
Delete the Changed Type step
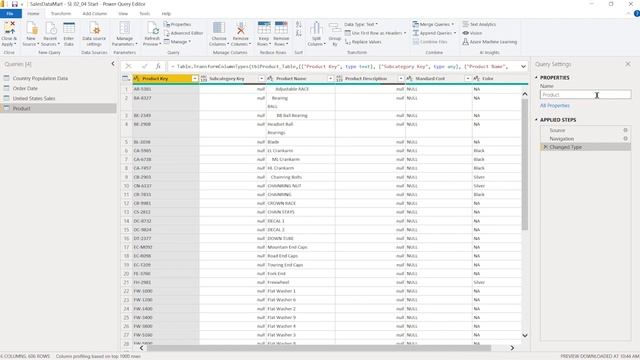pos(545,147)
